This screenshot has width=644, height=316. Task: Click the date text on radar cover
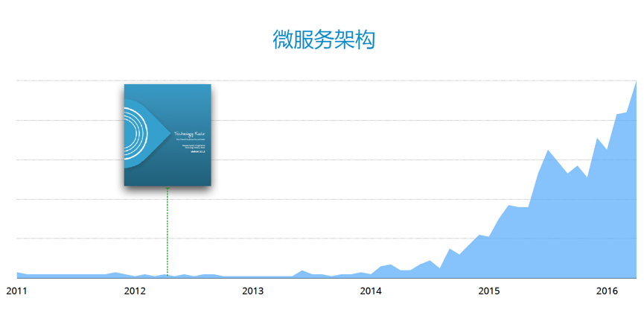[x=198, y=151]
